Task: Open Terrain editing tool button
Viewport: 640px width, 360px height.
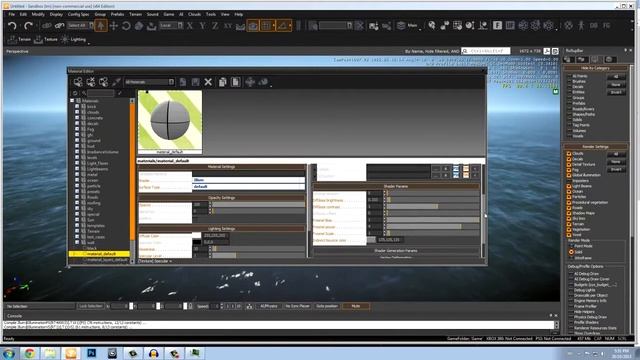Action: [19, 40]
